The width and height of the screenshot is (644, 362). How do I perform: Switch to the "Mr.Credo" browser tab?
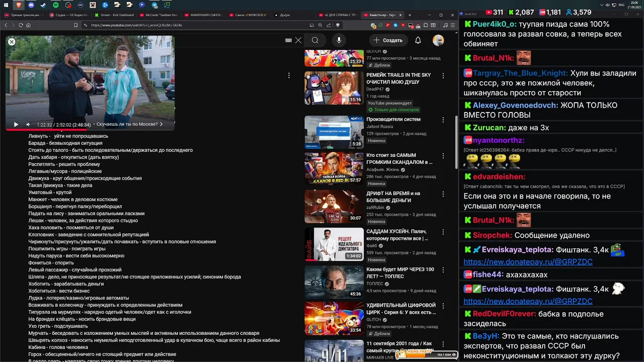[158, 15]
